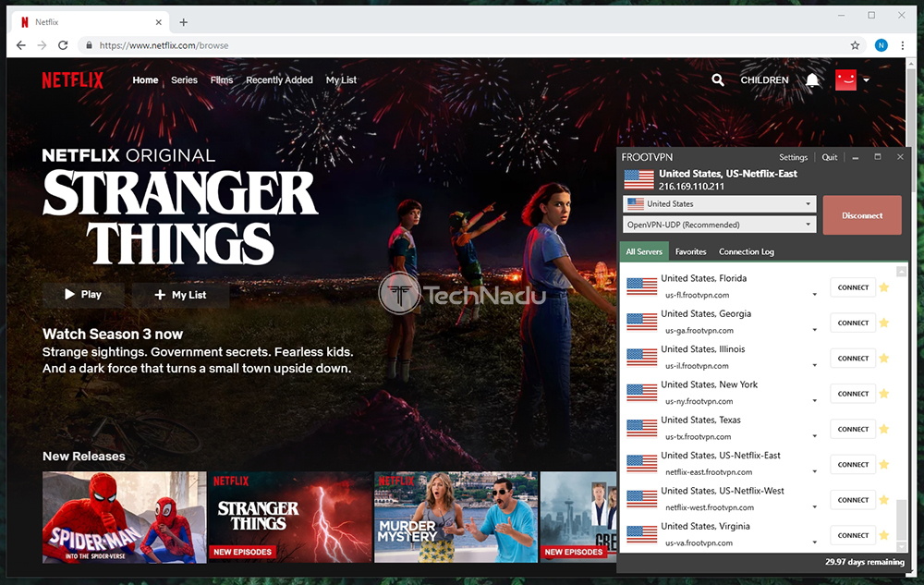Image resolution: width=924 pixels, height=585 pixels.
Task: Favorite the US-Netflix-East server star
Action: [x=884, y=464]
